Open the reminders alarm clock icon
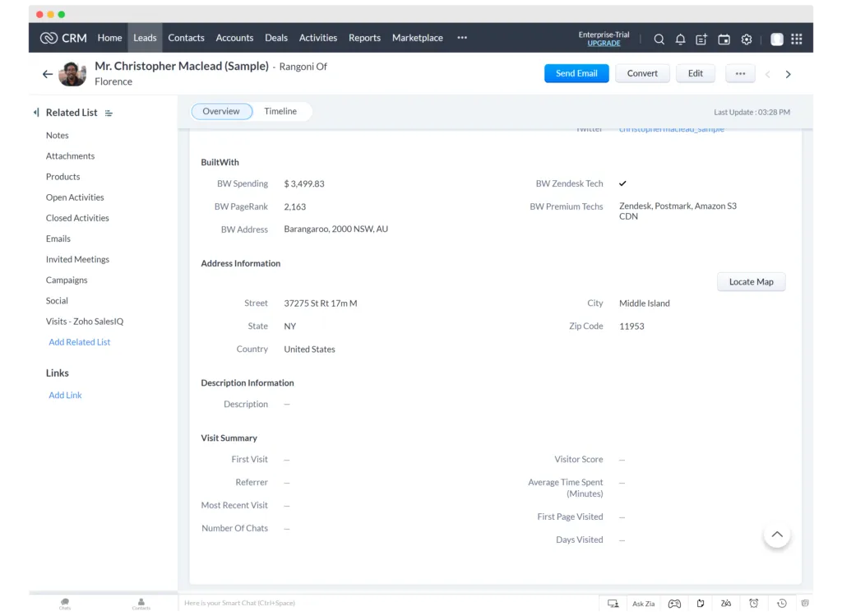The height and width of the screenshot is (616, 842). 753,603
